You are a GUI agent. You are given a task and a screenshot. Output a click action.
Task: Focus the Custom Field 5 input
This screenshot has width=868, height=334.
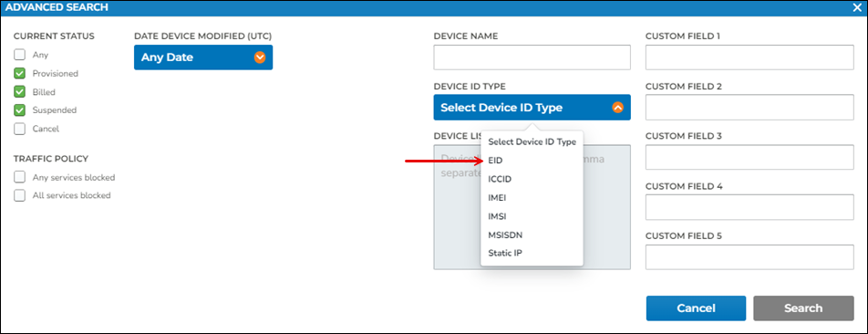click(749, 257)
